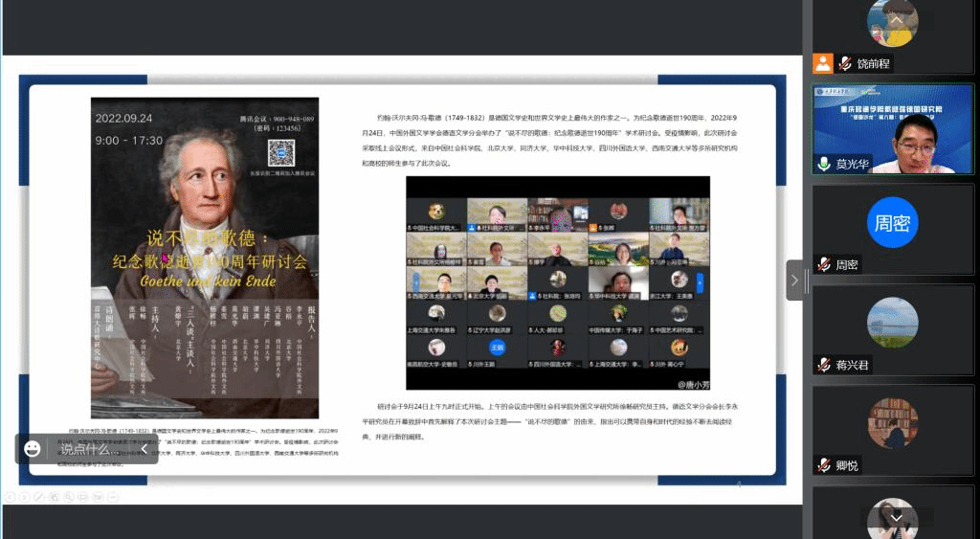Select participant name 莫光华

(853, 164)
